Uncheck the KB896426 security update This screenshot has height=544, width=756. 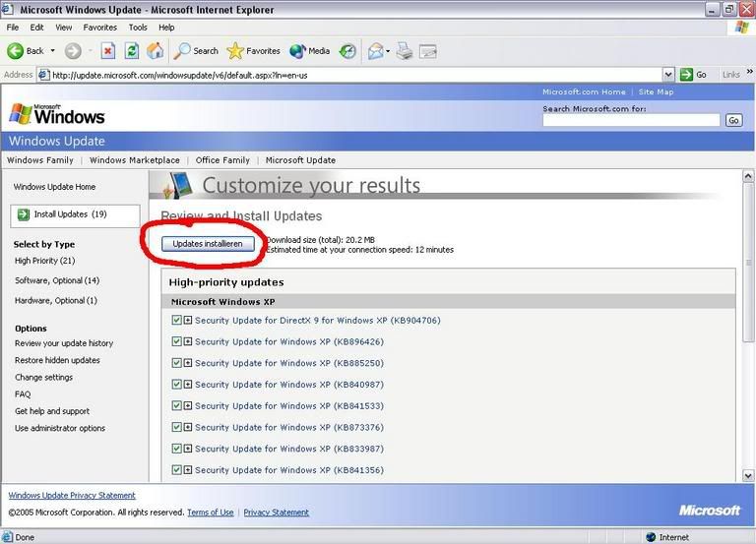[x=176, y=341]
